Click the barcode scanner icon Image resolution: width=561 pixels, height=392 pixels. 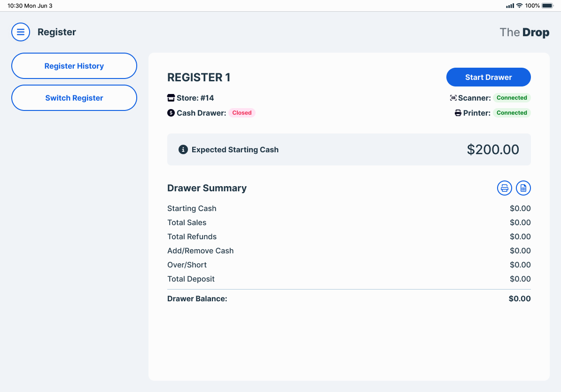pos(453,98)
